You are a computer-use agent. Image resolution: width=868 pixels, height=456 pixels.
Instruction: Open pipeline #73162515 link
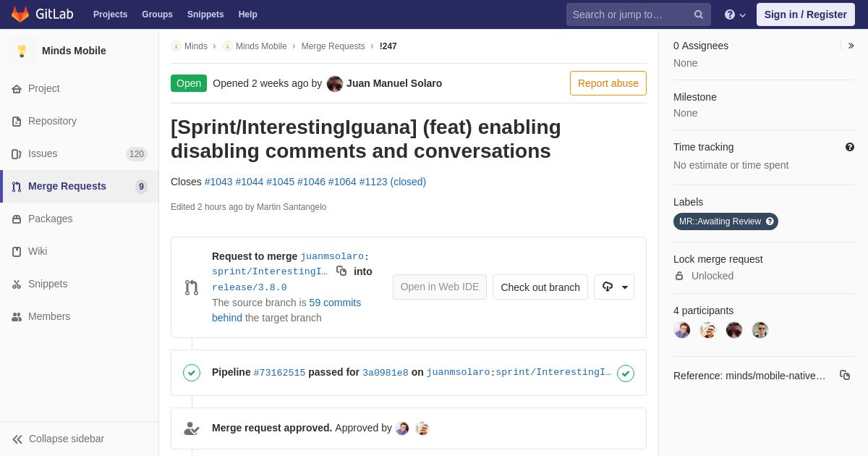(279, 373)
